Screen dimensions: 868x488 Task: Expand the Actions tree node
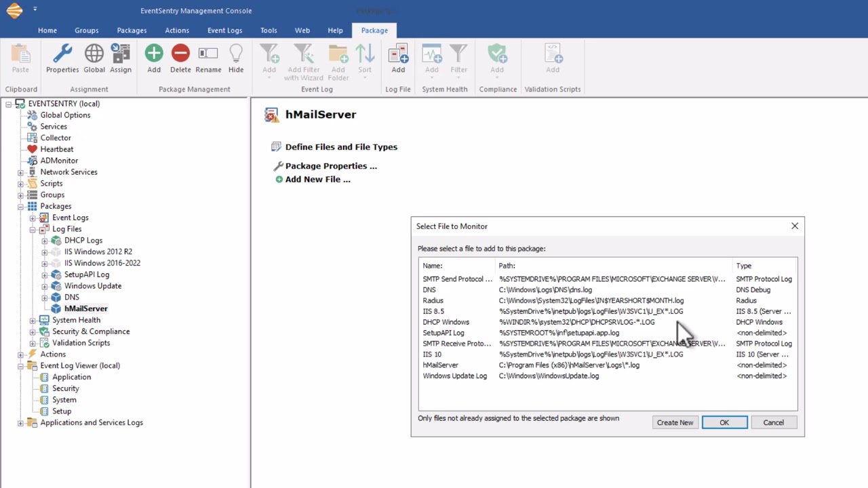pos(20,354)
